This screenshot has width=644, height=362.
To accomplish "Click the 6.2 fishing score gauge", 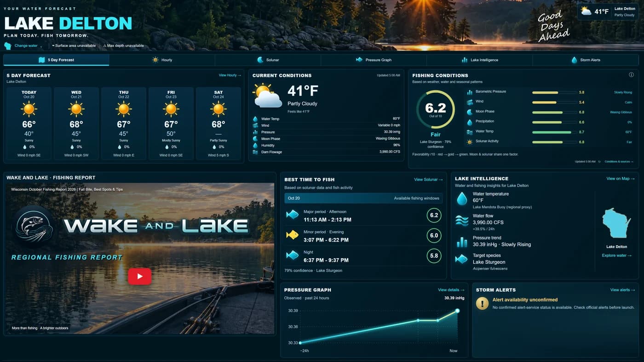I will pos(435,109).
